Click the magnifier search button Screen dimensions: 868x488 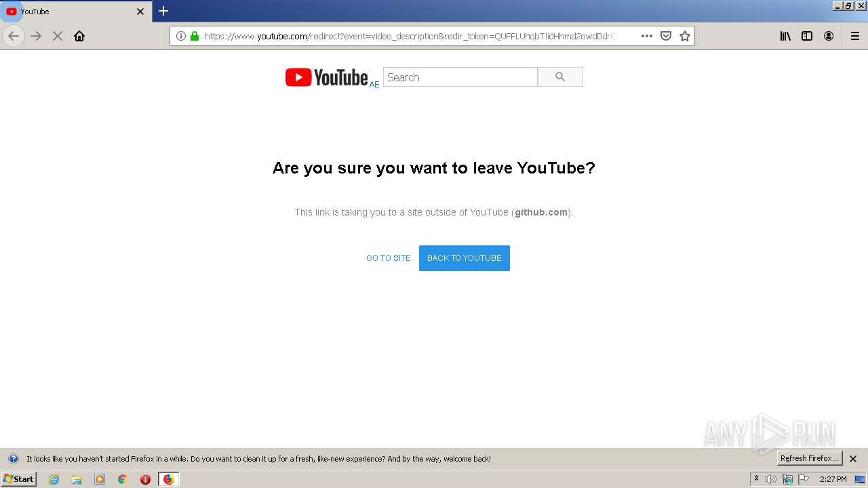pos(560,77)
